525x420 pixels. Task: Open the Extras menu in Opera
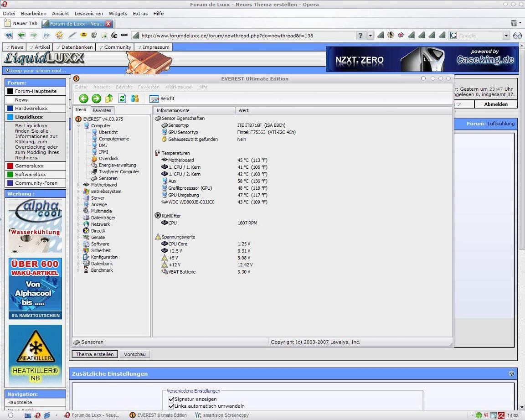pos(140,13)
